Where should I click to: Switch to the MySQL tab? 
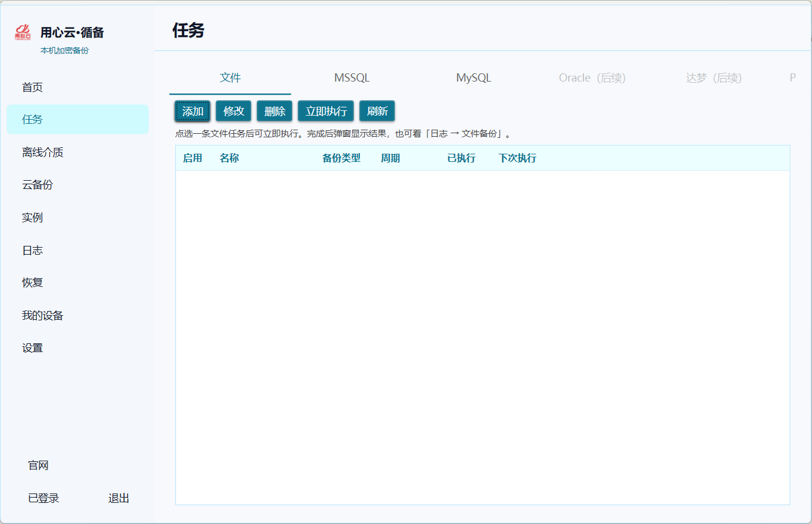474,78
